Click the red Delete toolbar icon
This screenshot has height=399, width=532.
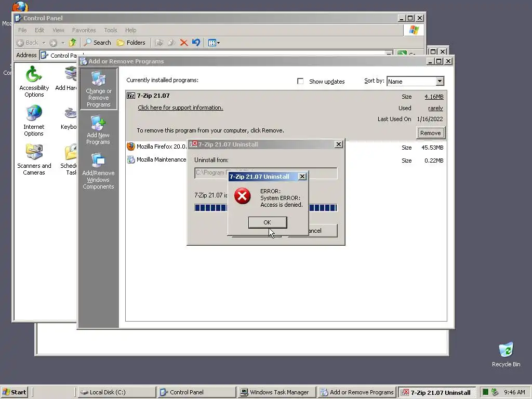click(184, 43)
